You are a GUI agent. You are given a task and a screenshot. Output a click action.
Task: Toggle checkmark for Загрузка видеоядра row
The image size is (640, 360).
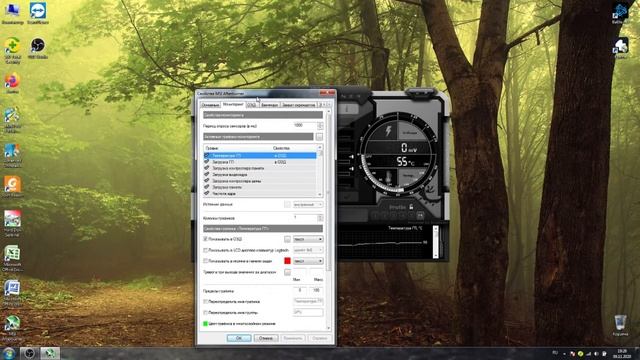[x=207, y=174]
